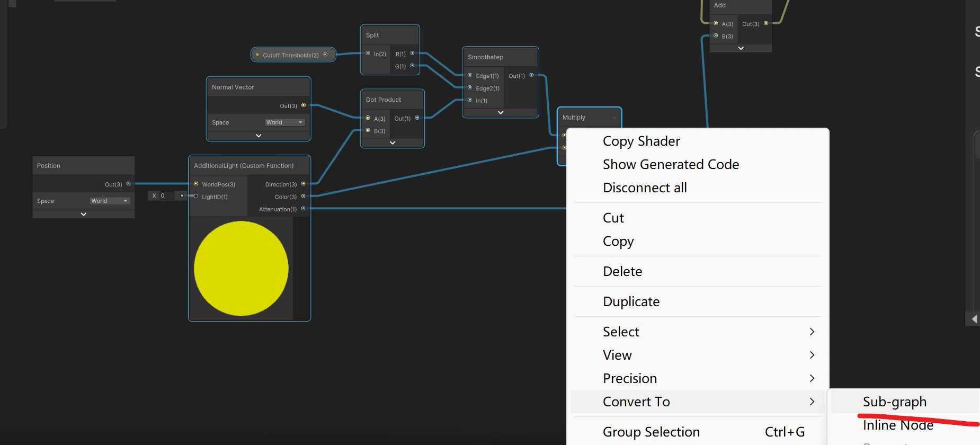Click the LightID X value input field

(x=167, y=195)
